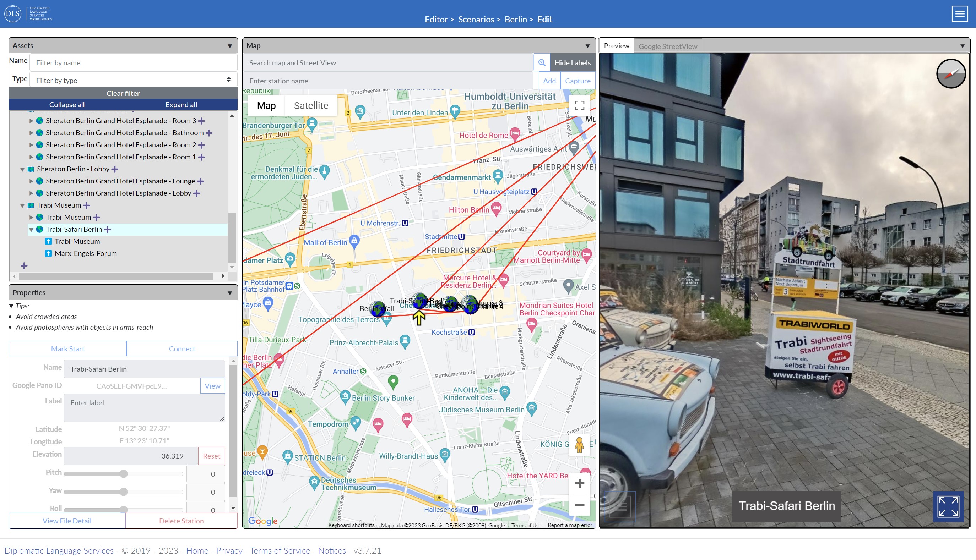
Task: Go to Berlin in the breadcrumb
Action: (516, 19)
